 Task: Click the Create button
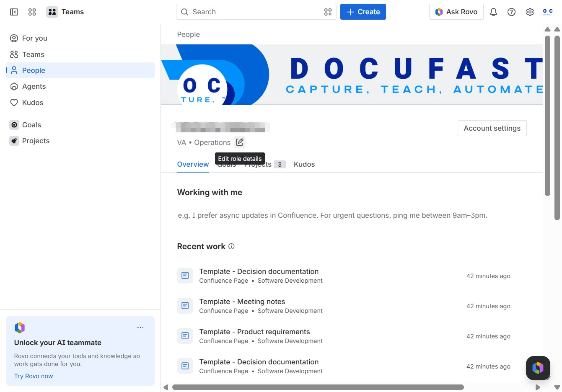(x=363, y=12)
